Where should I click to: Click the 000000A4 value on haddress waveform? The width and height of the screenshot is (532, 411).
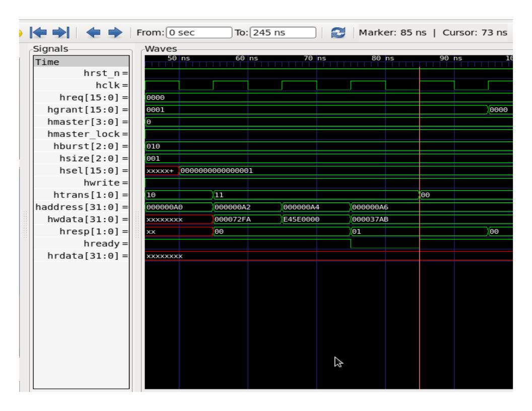point(300,207)
